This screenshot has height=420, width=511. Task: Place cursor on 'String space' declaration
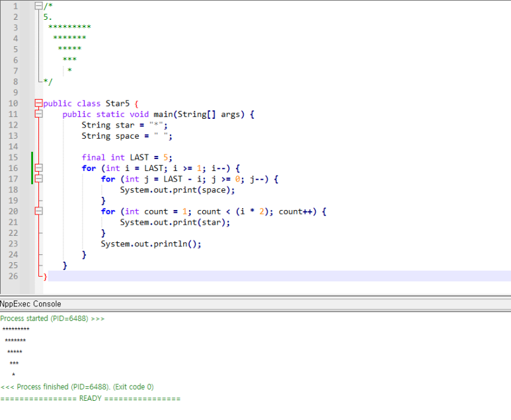tap(127, 136)
